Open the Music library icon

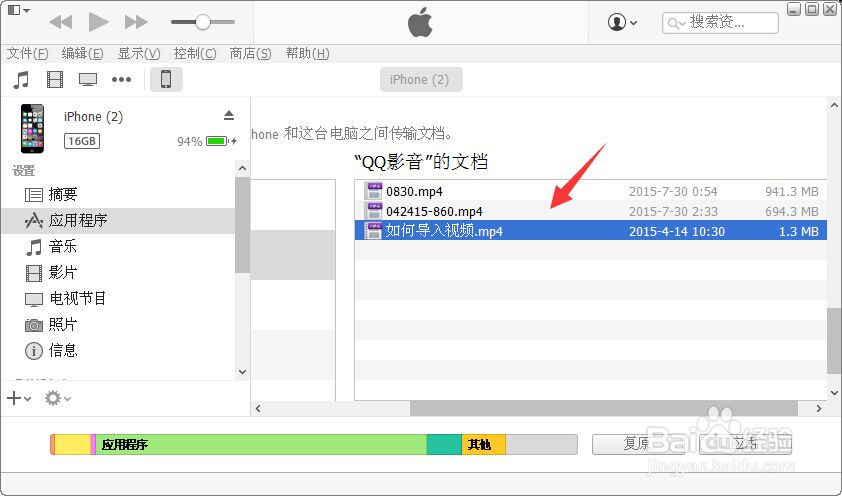click(21, 80)
